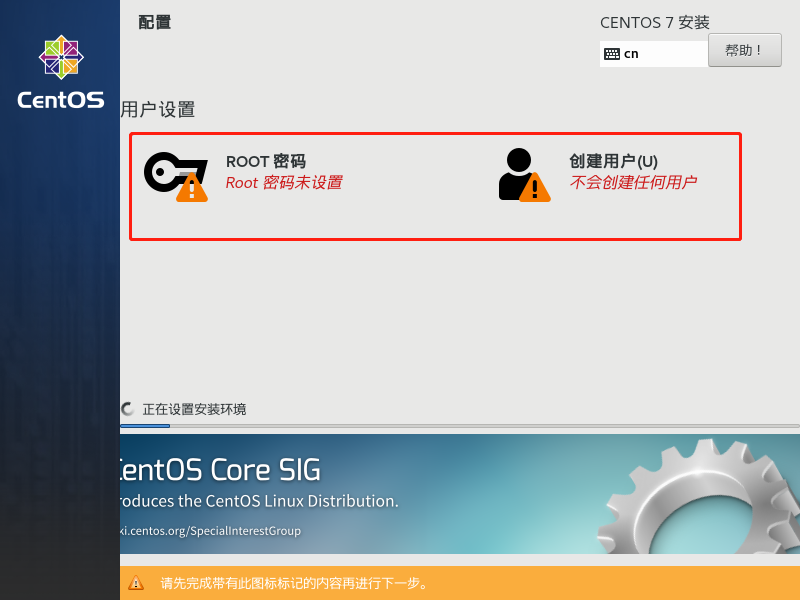Click the warning icon in the orange bar
Screen dimensions: 800x600
pos(135,583)
